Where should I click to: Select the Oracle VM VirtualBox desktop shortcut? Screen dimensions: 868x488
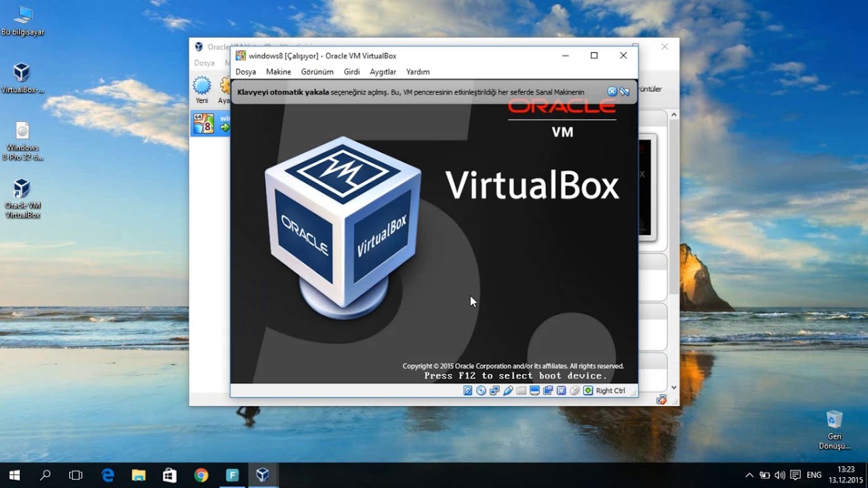tap(22, 199)
